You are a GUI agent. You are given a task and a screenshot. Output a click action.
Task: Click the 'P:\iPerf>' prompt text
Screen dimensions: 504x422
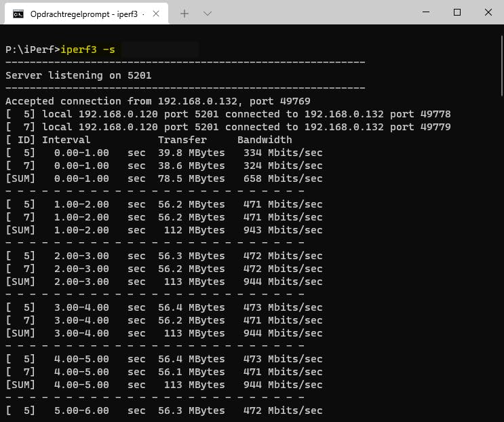(33, 50)
